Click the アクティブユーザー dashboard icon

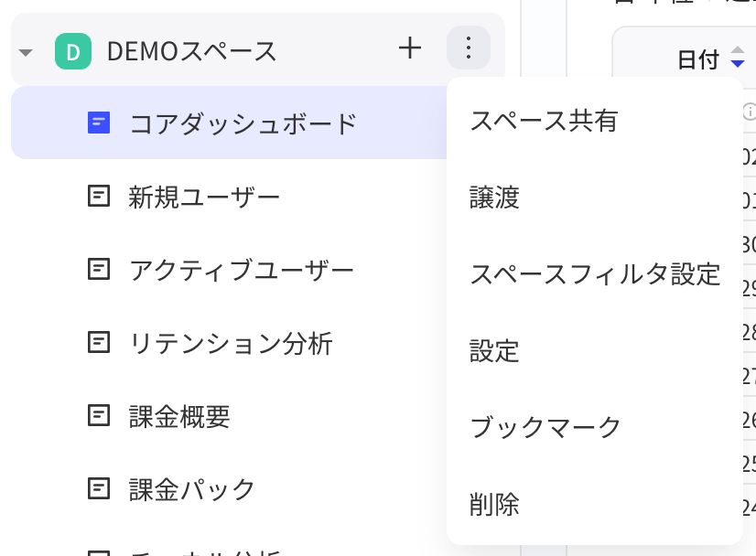click(x=99, y=269)
